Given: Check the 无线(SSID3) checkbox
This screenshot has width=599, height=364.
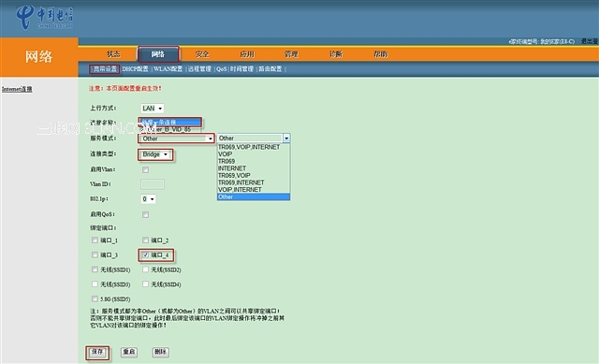Looking at the screenshot, I should point(95,284).
